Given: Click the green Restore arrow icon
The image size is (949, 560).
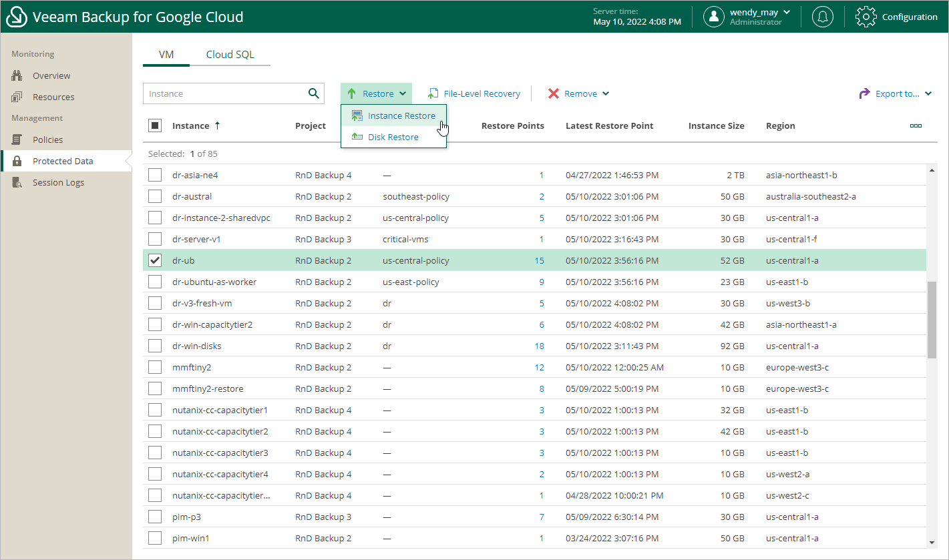Looking at the screenshot, I should (x=352, y=93).
